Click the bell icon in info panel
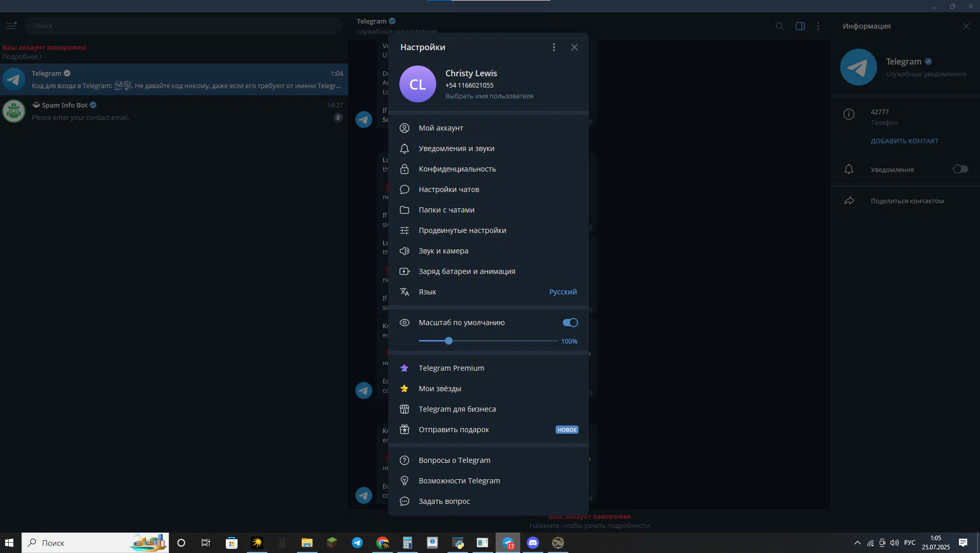 (x=849, y=169)
